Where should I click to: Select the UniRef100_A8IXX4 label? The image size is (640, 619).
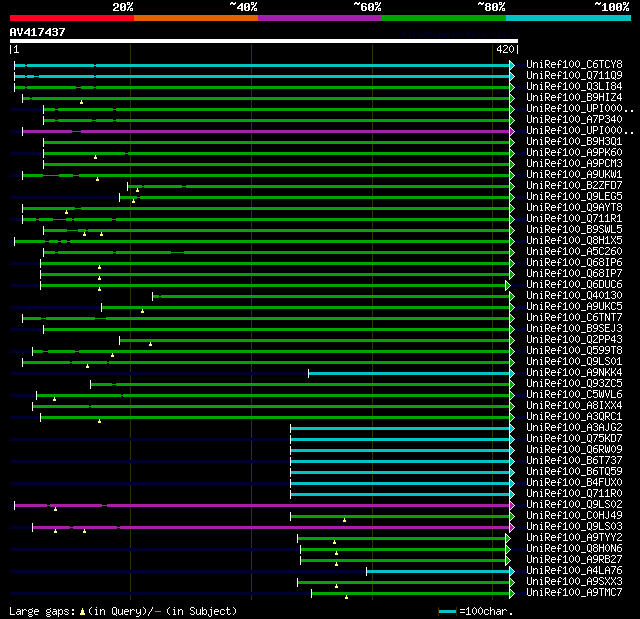(574, 406)
